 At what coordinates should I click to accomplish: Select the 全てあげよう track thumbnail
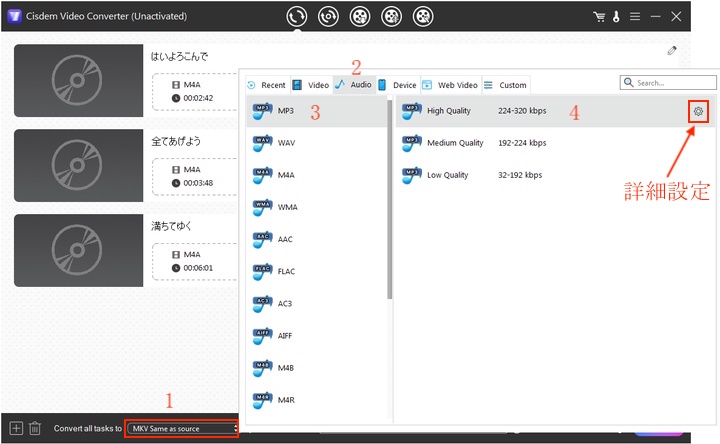pyautogui.click(x=79, y=165)
